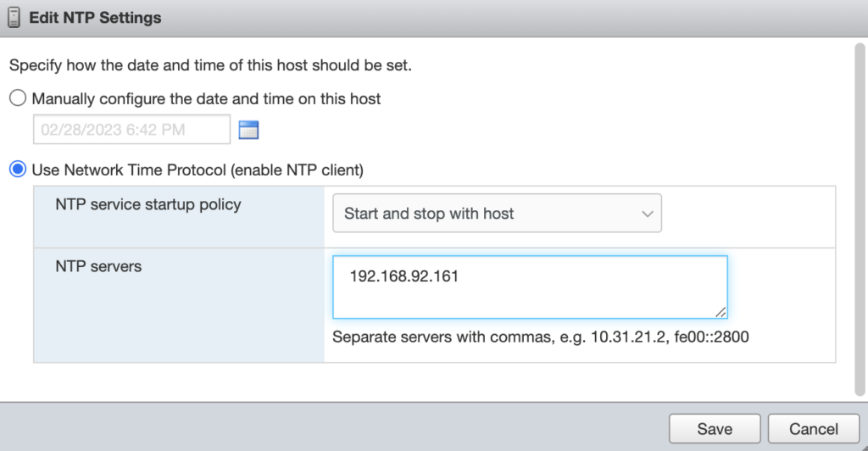Save the NTP settings

[715, 428]
